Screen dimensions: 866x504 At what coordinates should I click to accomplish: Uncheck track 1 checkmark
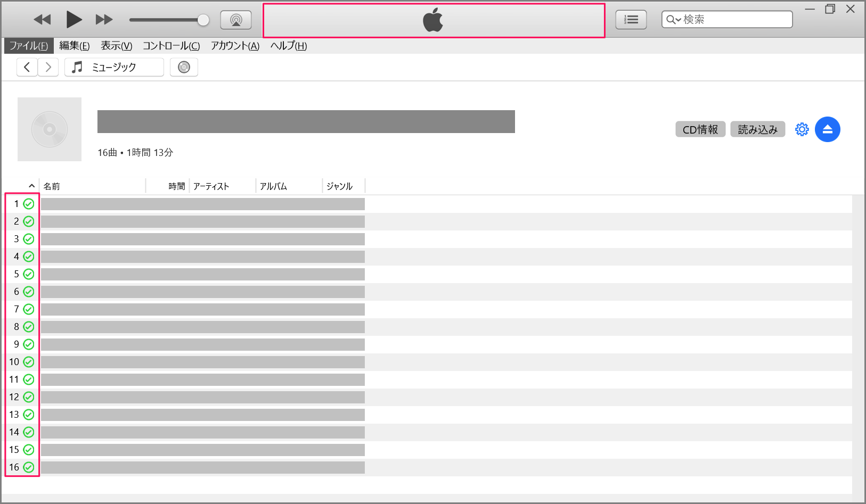(x=29, y=204)
